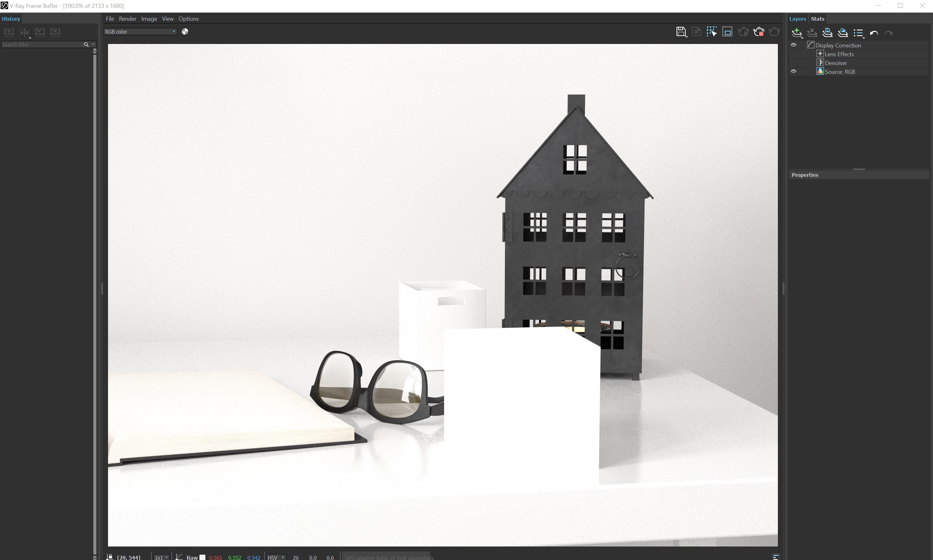Click the Delete layer icon
This screenshot has height=560, width=933.
tap(812, 33)
